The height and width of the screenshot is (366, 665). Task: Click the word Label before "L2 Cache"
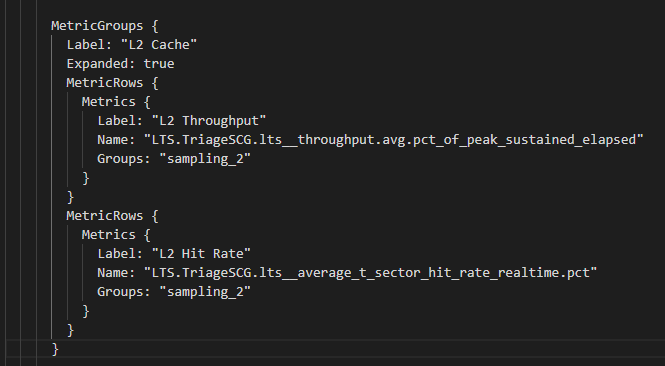click(86, 45)
